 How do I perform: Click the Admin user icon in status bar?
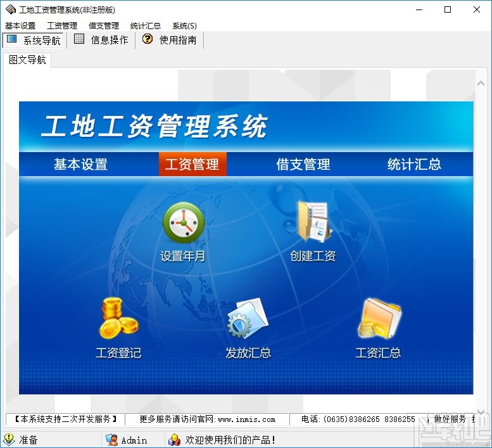pos(111,440)
